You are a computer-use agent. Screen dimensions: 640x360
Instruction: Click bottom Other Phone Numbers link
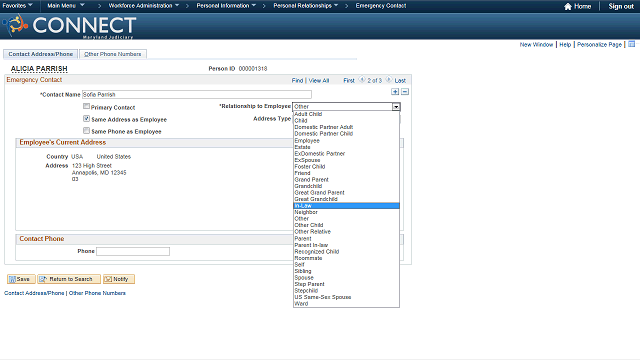[97, 293]
